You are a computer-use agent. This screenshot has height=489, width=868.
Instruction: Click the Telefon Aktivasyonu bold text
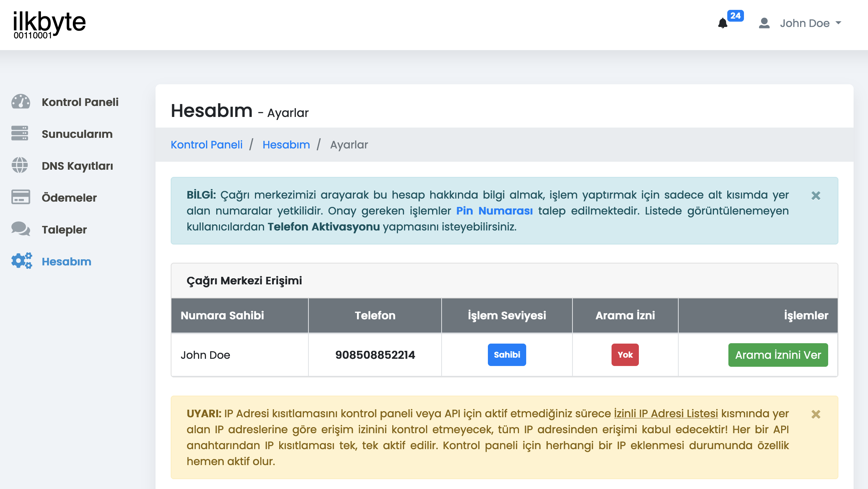[x=324, y=227]
